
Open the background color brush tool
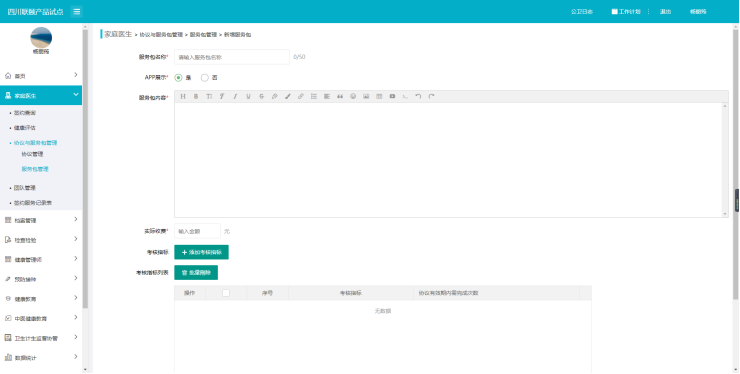point(287,96)
